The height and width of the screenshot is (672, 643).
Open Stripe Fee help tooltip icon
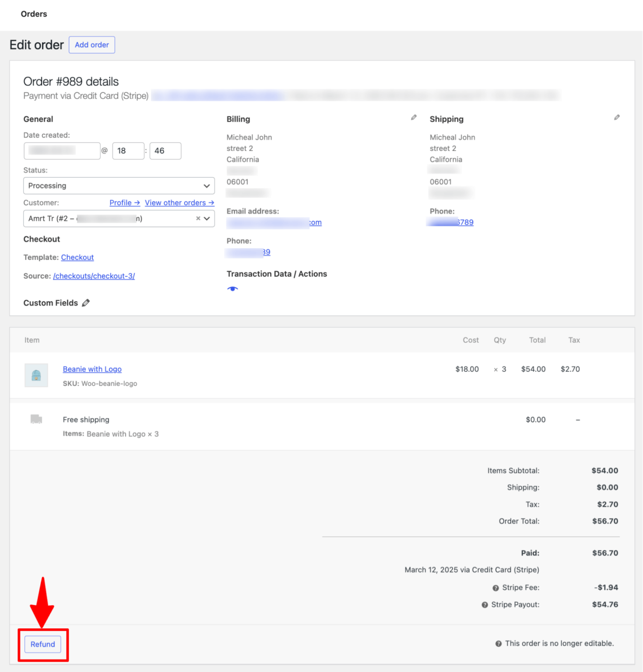click(496, 588)
